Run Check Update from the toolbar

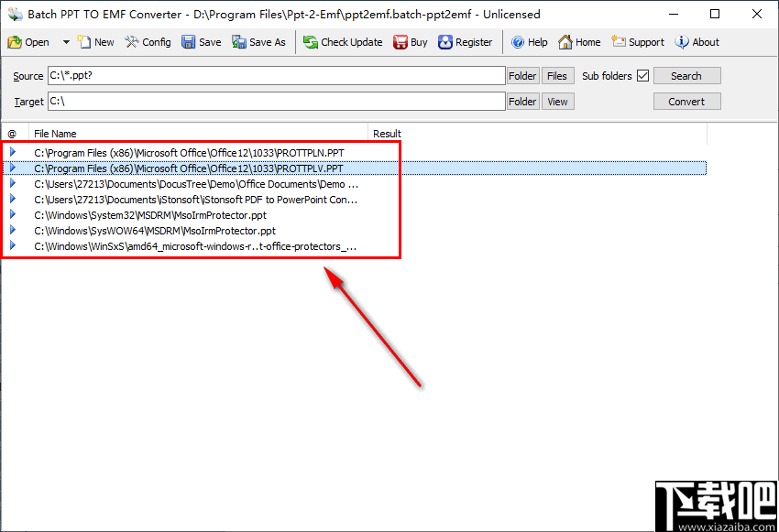click(x=342, y=41)
